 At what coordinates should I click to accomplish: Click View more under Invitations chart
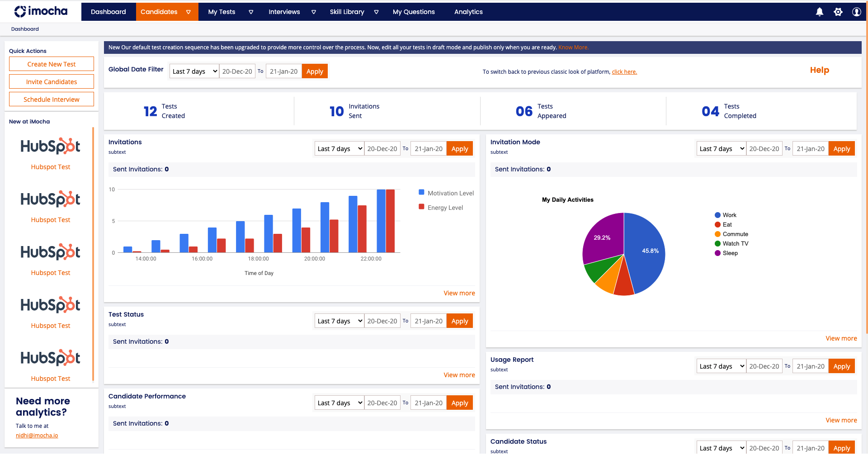(x=459, y=293)
